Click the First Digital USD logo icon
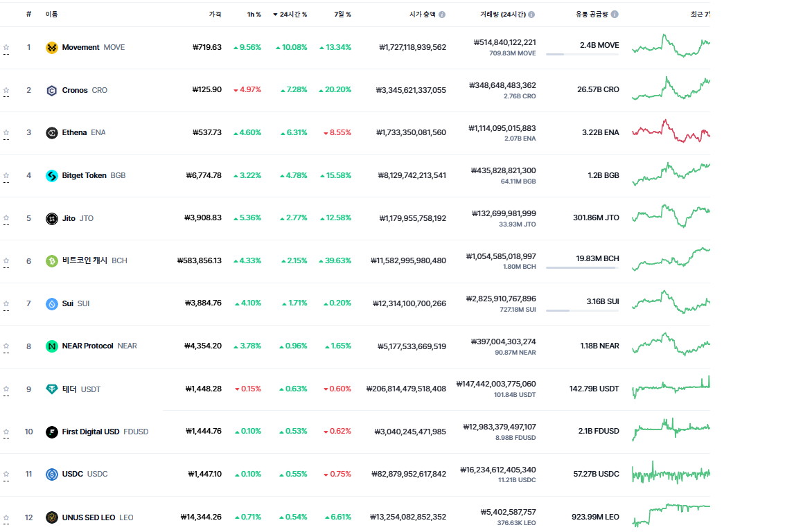This screenshot has width=785, height=532. [x=51, y=432]
